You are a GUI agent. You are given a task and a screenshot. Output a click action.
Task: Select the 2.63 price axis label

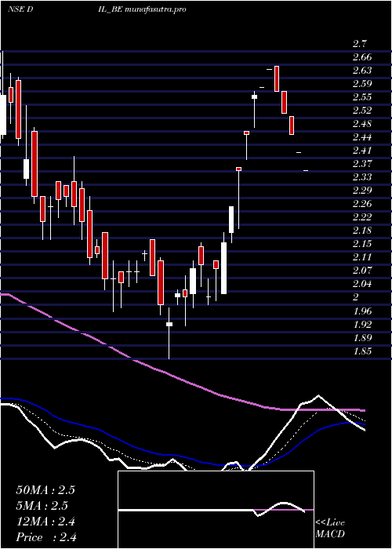(x=362, y=71)
